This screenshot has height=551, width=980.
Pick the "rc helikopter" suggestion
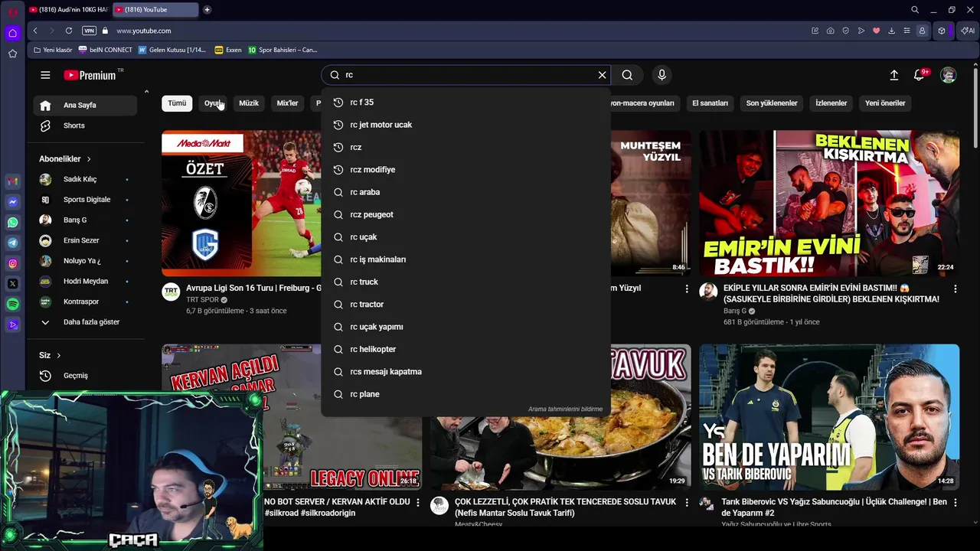465,349
